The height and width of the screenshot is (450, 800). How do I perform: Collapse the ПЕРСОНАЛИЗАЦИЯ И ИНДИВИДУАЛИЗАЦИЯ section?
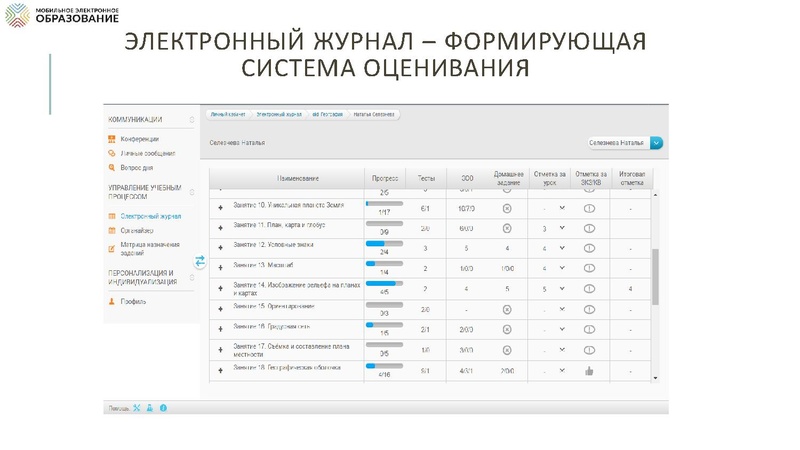coord(192,278)
